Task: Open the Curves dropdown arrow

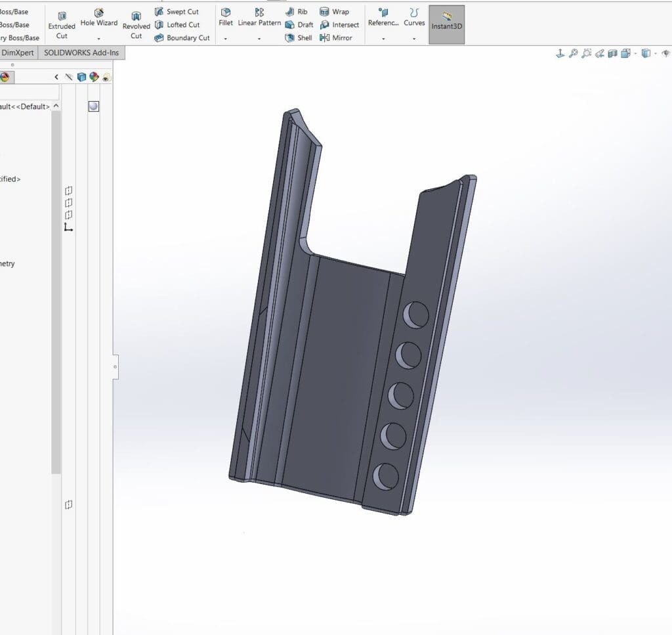Action: [414, 39]
